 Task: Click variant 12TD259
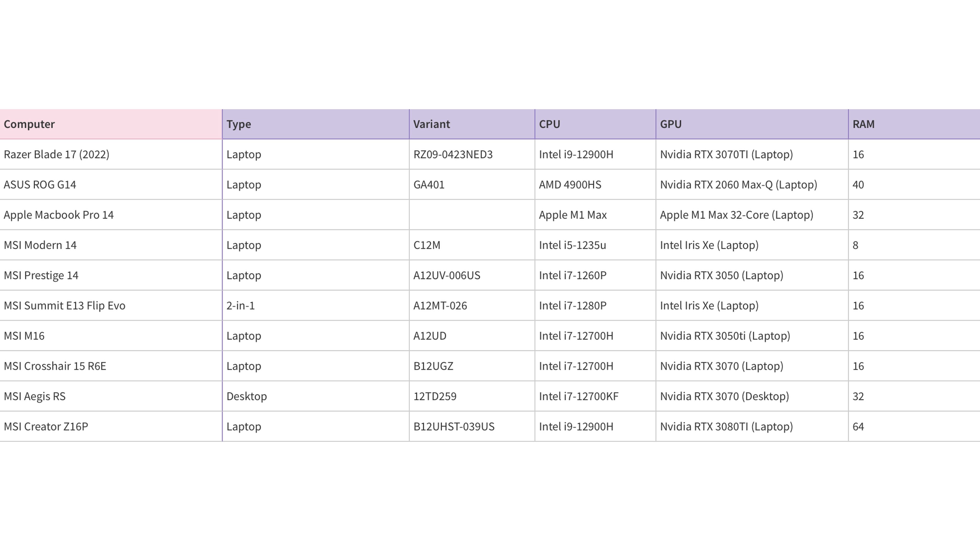click(x=472, y=396)
